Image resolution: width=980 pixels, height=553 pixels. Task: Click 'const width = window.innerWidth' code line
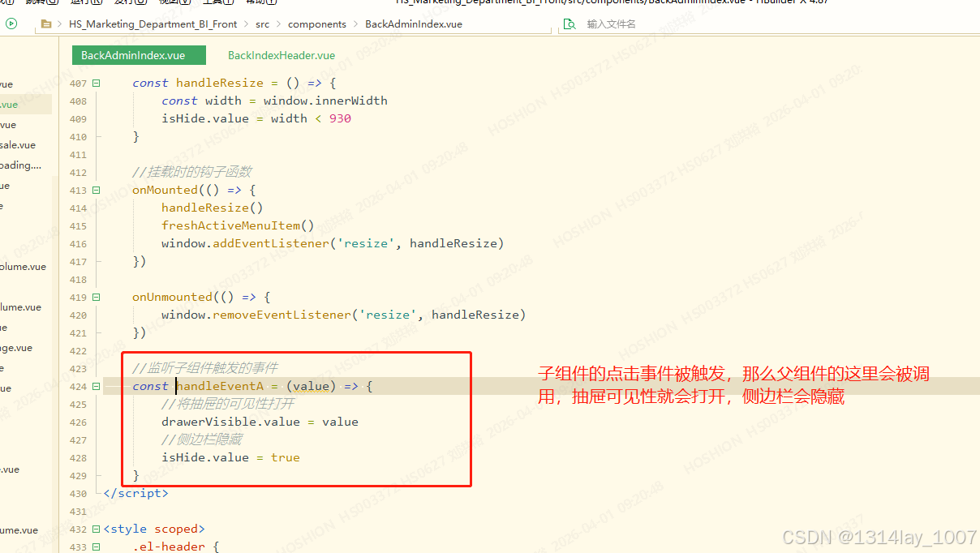(274, 101)
